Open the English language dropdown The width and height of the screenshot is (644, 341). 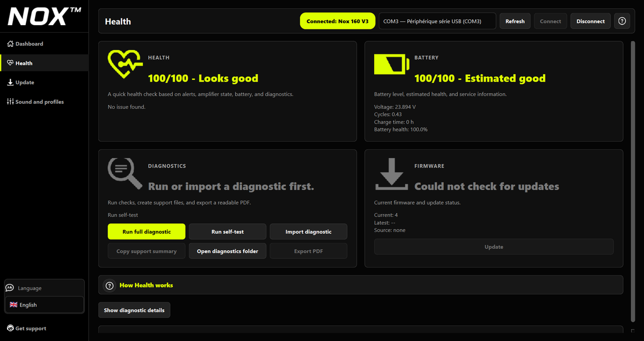(x=44, y=304)
